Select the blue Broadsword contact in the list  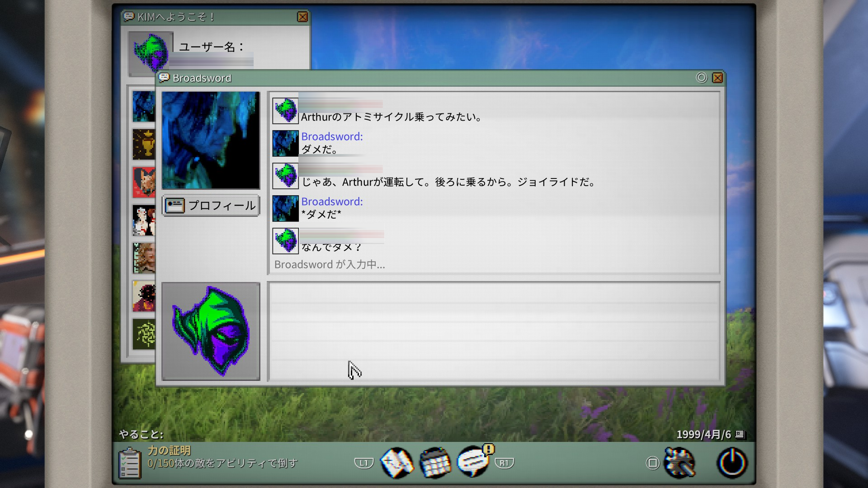coord(144,106)
